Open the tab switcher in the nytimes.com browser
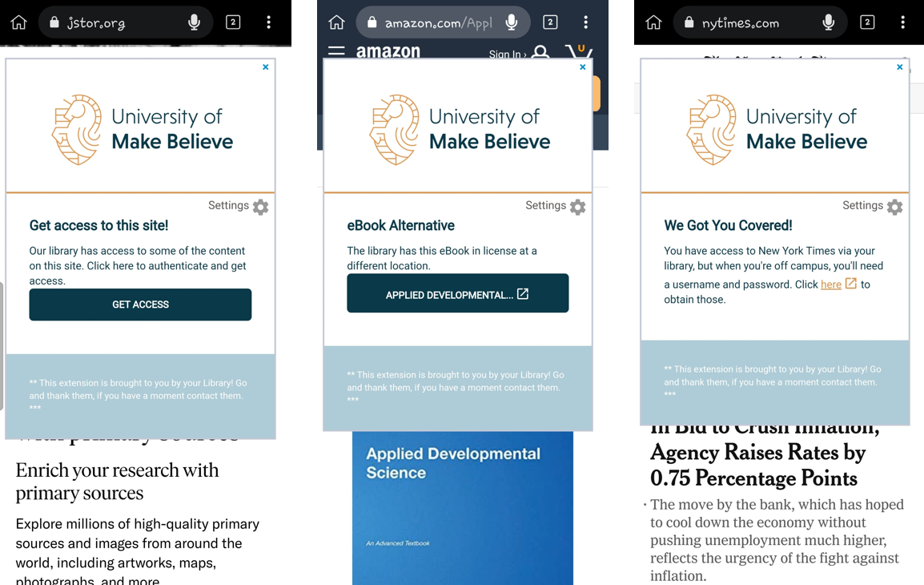Image resolution: width=924 pixels, height=585 pixels. coord(867,22)
